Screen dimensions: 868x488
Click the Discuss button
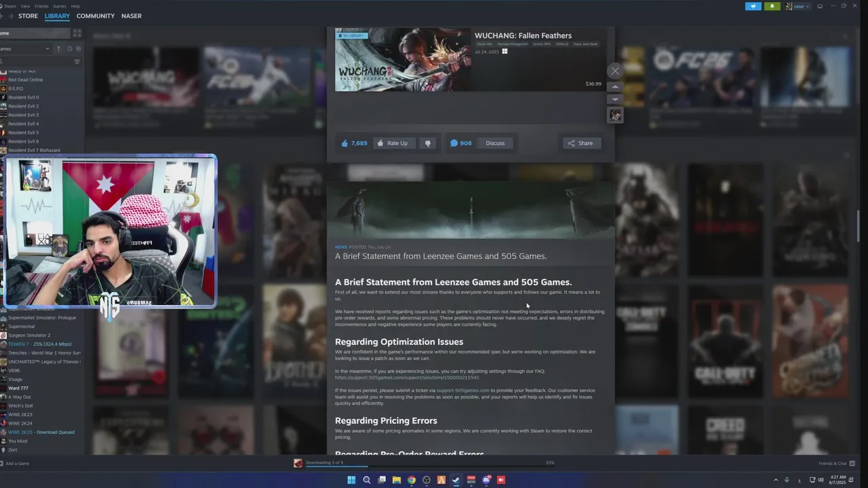[x=495, y=143]
